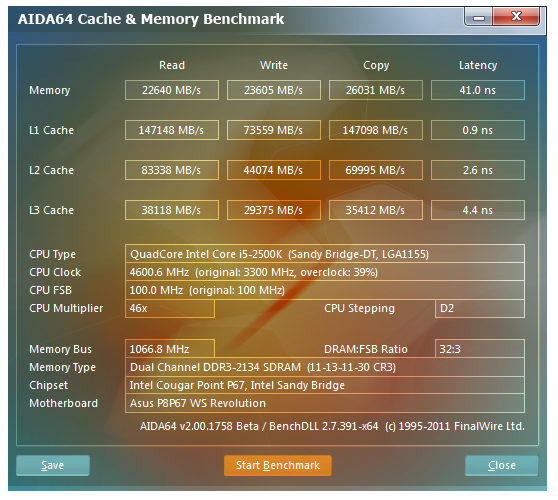Close the window with the red X
Screen dimensions: 558x500
click(516, 17)
